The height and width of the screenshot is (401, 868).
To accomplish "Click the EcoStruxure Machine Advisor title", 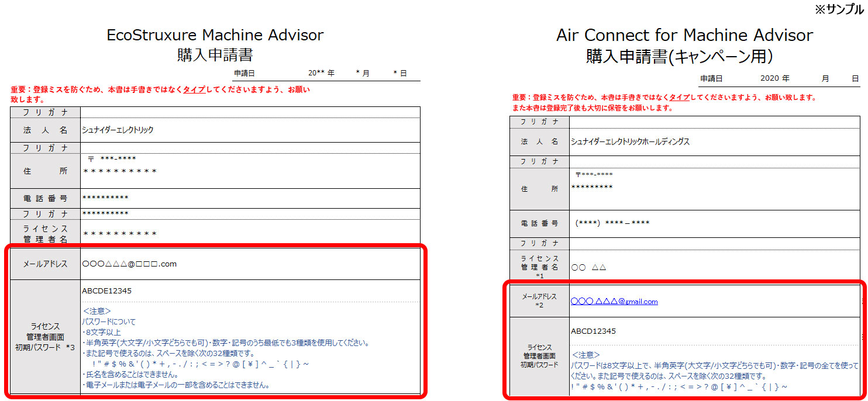I will tap(215, 35).
